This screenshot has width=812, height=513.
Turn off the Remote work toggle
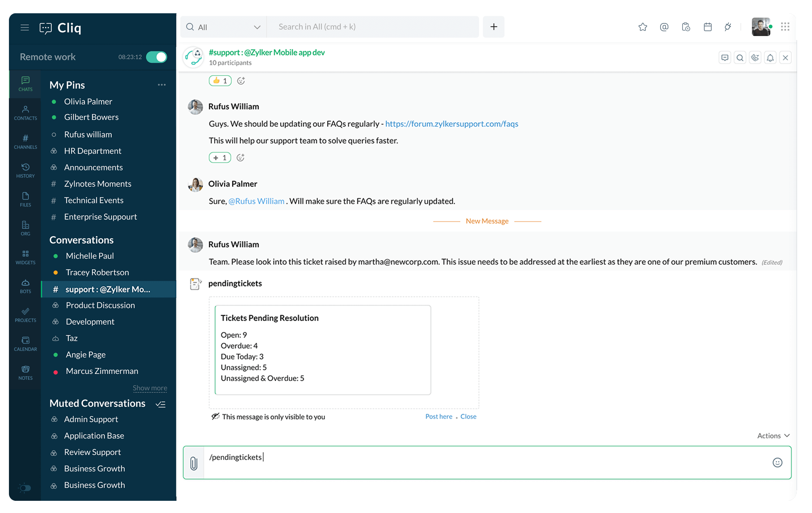point(156,57)
